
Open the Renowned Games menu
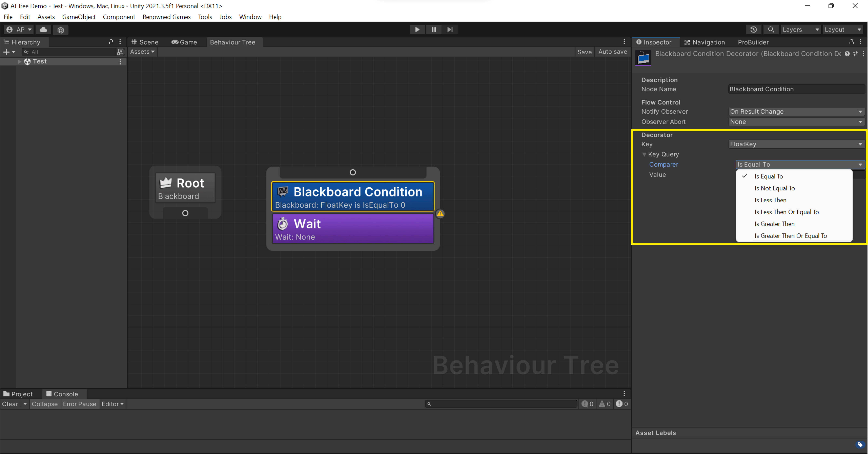click(x=166, y=17)
